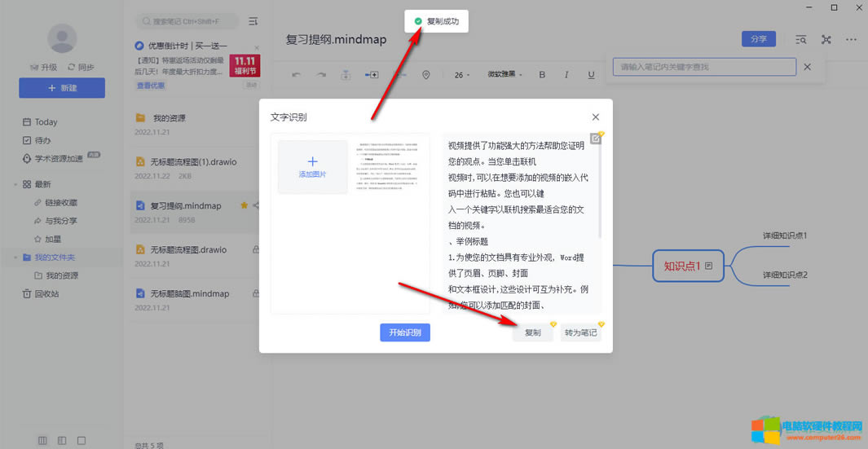Click the 添加图片 upload area

(312, 167)
